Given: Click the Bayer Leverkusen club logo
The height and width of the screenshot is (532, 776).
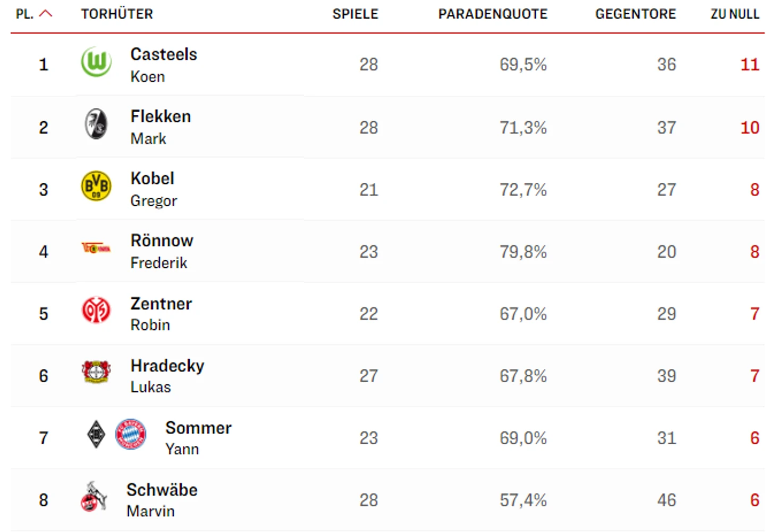Looking at the screenshot, I should (96, 372).
